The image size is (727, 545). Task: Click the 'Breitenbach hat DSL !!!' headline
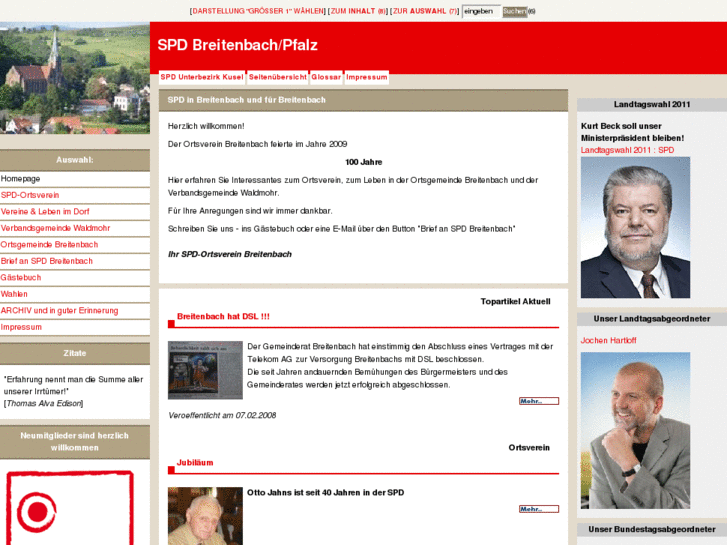223,316
